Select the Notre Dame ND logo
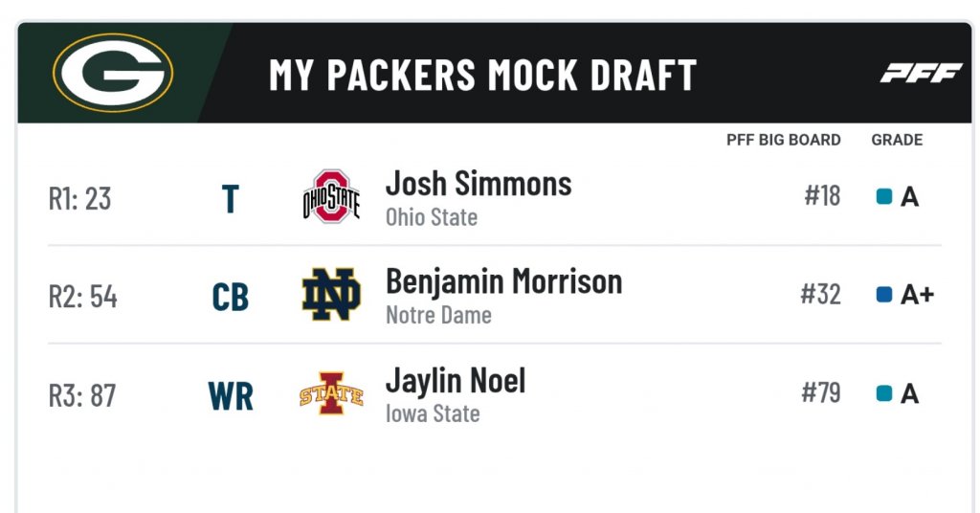980x513 pixels. (331, 294)
